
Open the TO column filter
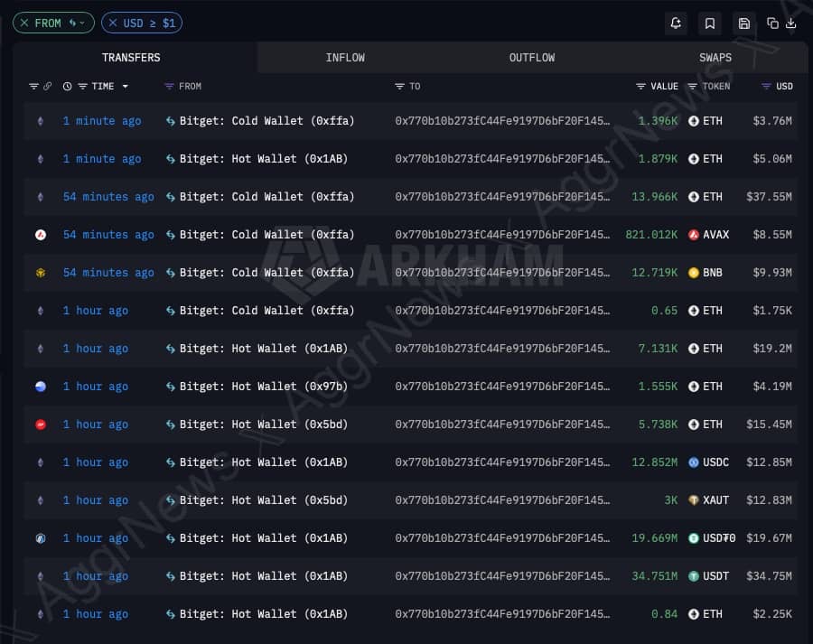(x=399, y=87)
